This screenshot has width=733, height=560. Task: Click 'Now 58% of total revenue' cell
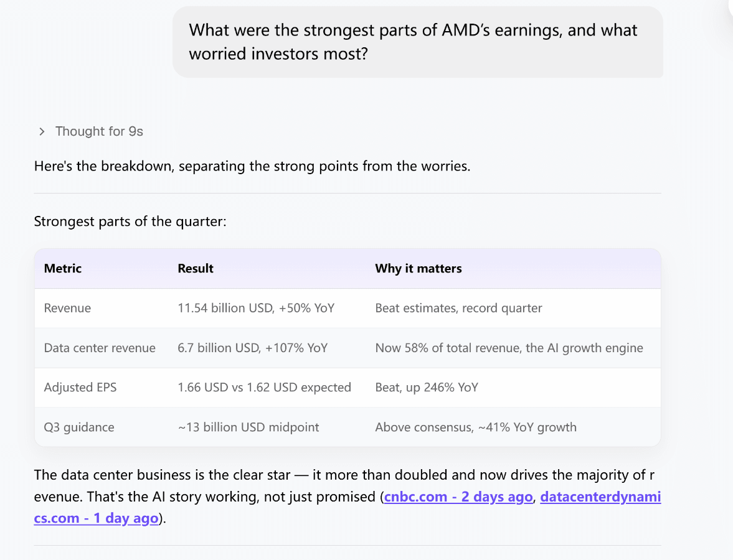[x=509, y=348]
